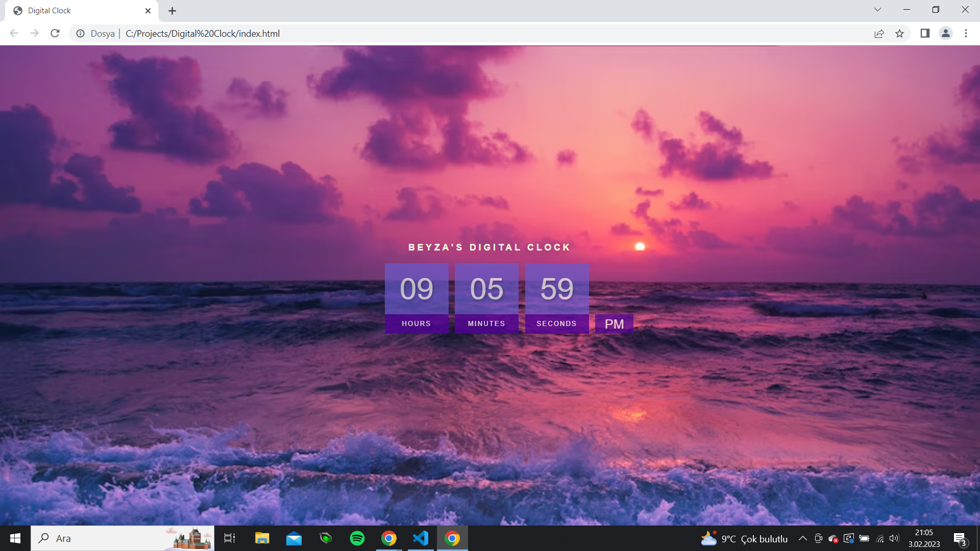Expand hidden system tray icons
This screenshot has width=980, height=551.
pyautogui.click(x=803, y=538)
